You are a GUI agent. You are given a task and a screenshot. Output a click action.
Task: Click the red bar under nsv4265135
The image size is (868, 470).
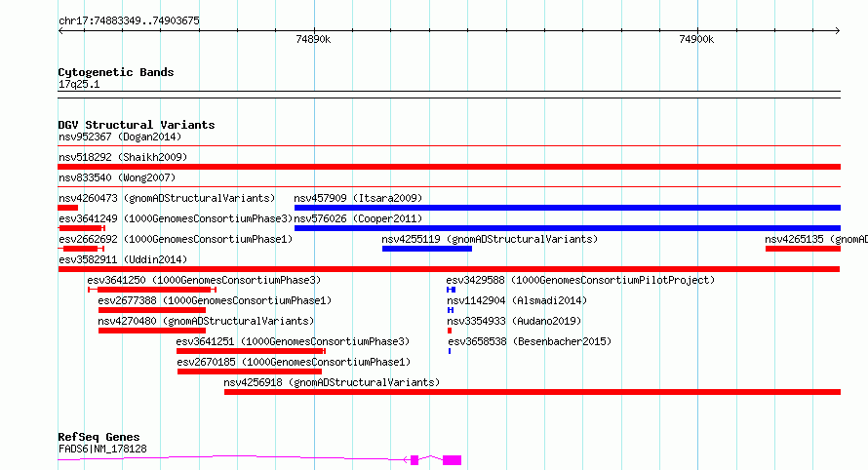(x=803, y=249)
